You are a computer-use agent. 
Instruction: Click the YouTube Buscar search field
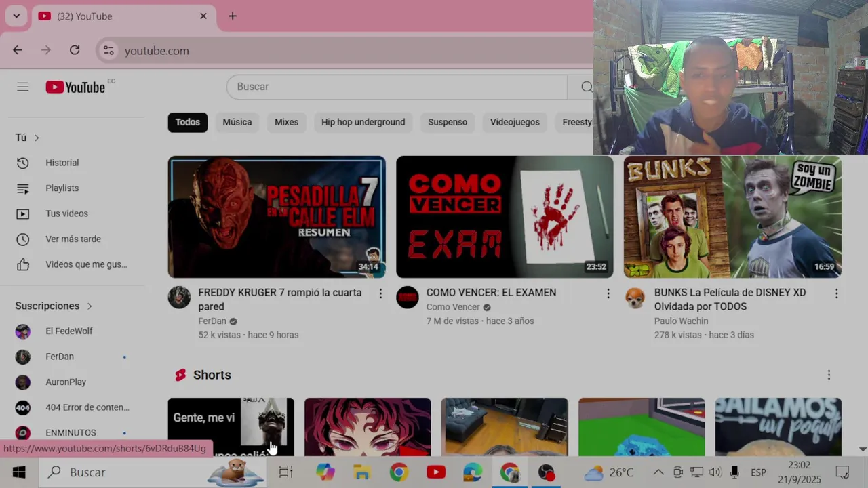397,87
